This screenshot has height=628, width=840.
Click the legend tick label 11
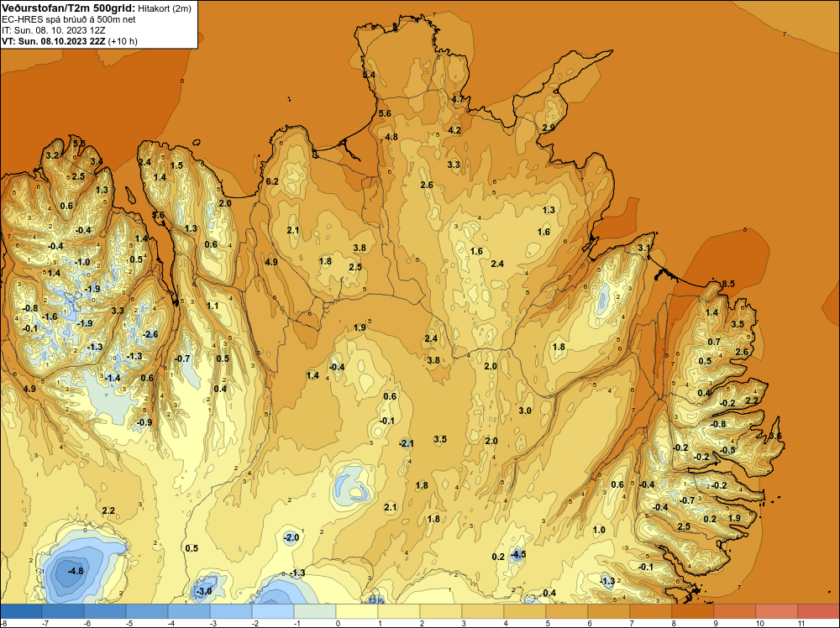pyautogui.click(x=802, y=623)
